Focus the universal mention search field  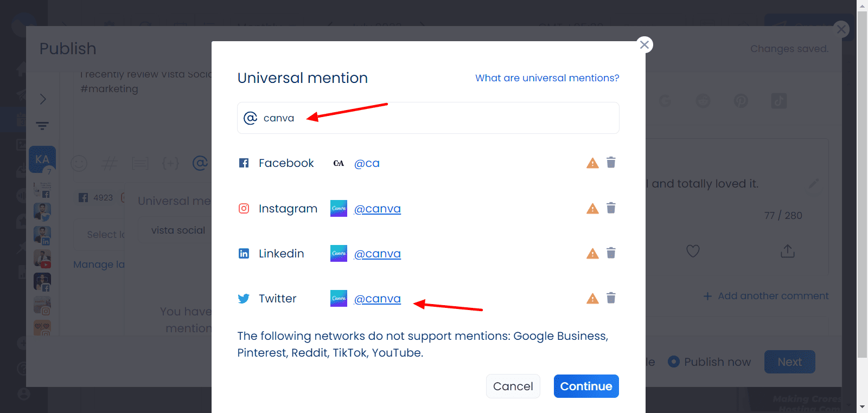coord(434,118)
